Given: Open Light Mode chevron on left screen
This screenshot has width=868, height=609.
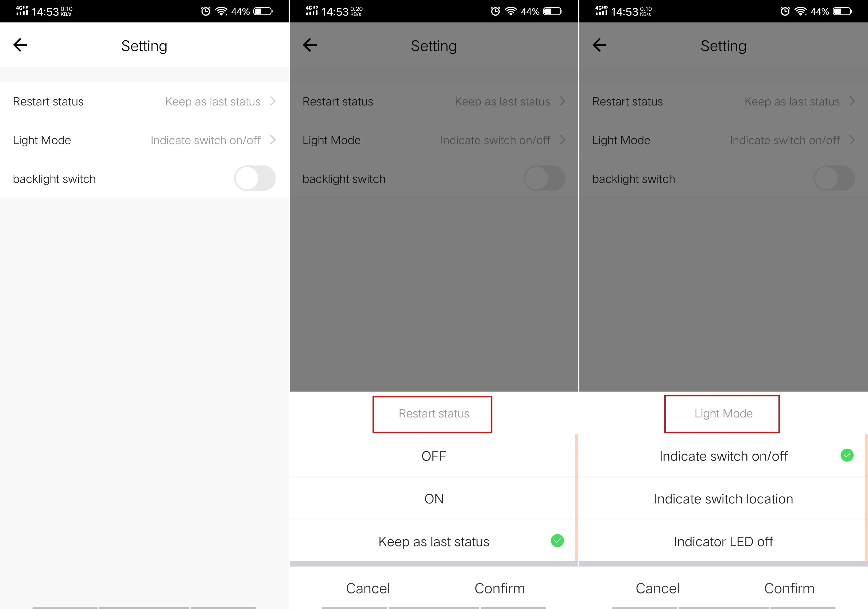Looking at the screenshot, I should (273, 140).
